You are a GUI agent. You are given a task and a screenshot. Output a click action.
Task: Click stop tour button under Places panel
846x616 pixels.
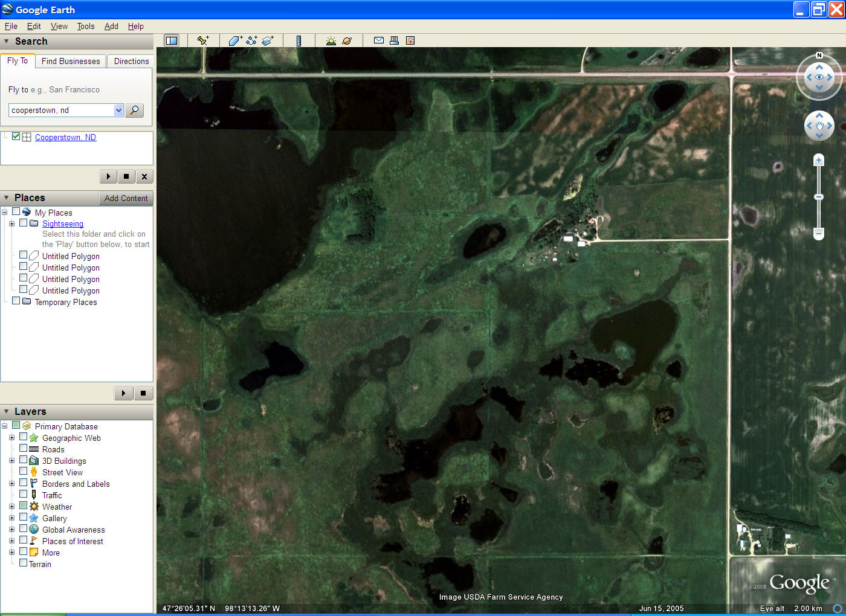coord(143,393)
